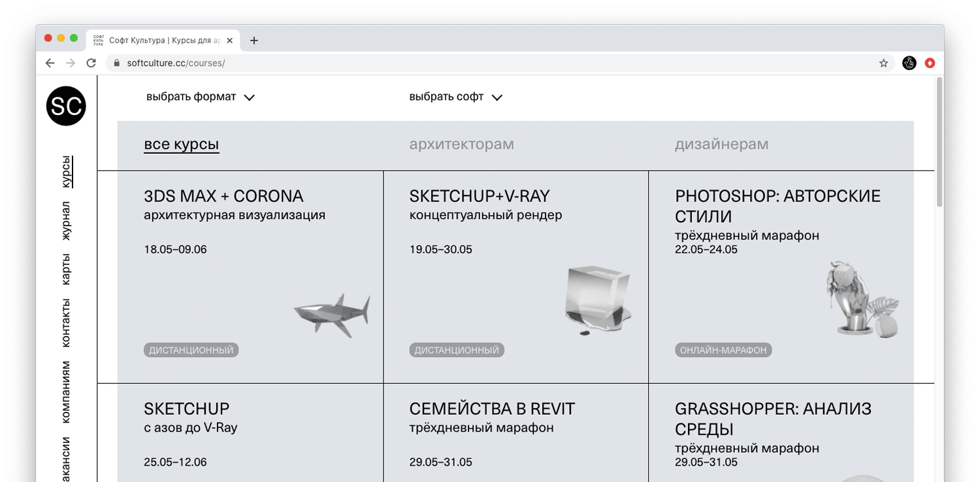This screenshot has height=482, width=980.
Task: Go back to the previous page
Action: click(x=50, y=63)
